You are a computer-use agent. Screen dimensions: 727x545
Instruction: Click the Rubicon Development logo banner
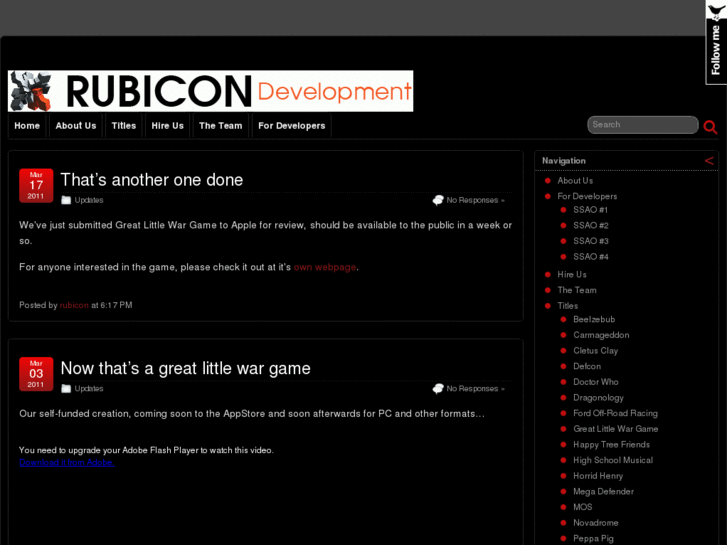pyautogui.click(x=210, y=91)
